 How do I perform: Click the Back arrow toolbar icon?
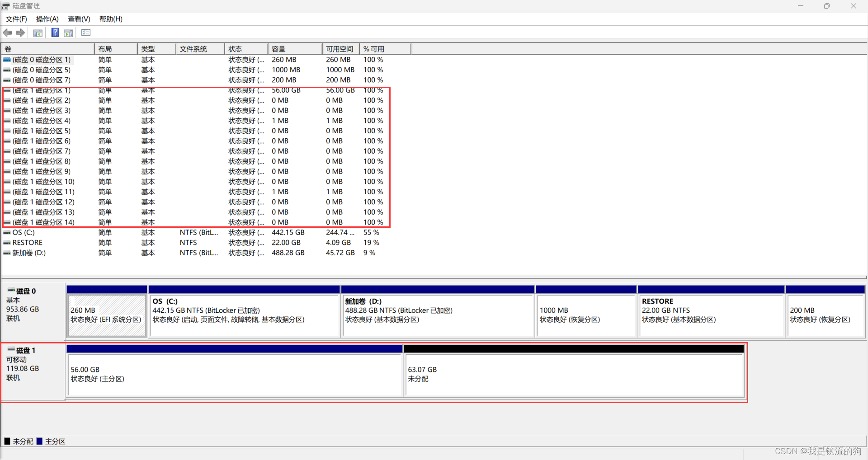click(x=7, y=33)
